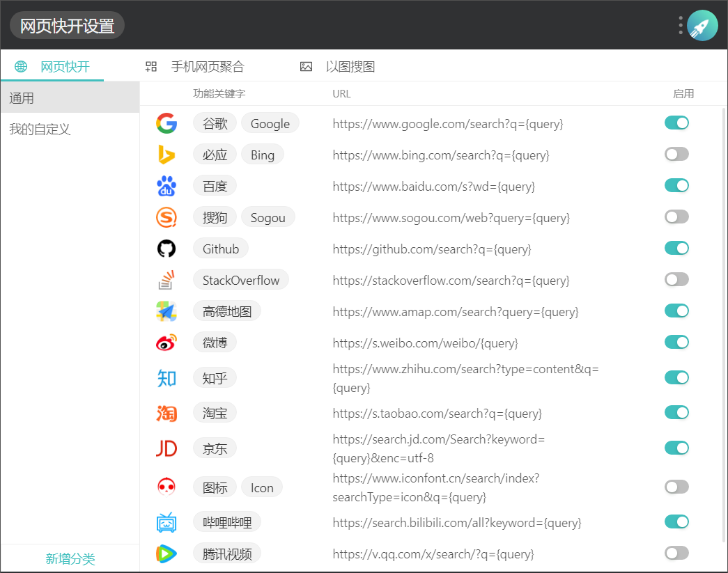Turn off the 哔哩哔哩 toggle
The height and width of the screenshot is (573, 728).
click(x=676, y=522)
